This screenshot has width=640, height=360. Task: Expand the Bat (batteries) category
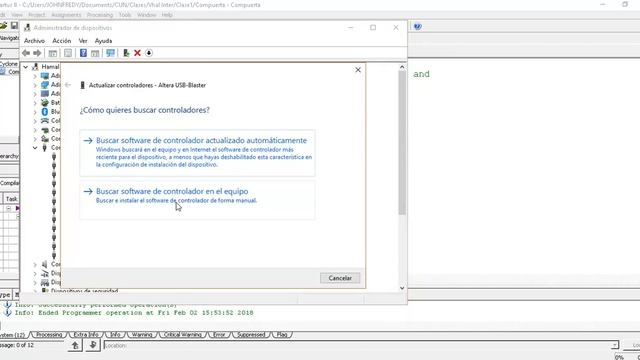coord(35,103)
